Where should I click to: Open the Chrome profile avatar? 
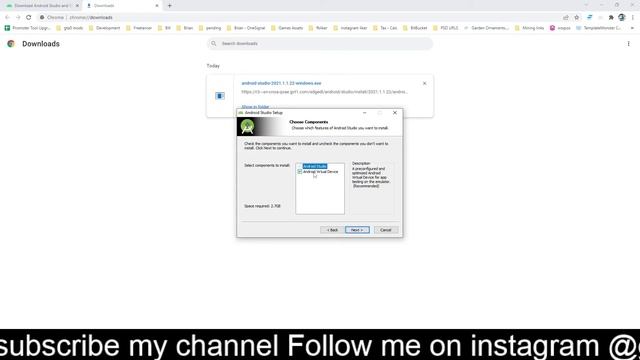point(622,17)
